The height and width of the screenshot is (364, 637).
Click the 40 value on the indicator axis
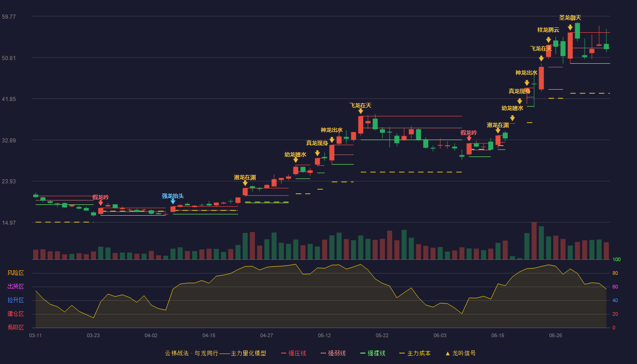tap(615, 300)
